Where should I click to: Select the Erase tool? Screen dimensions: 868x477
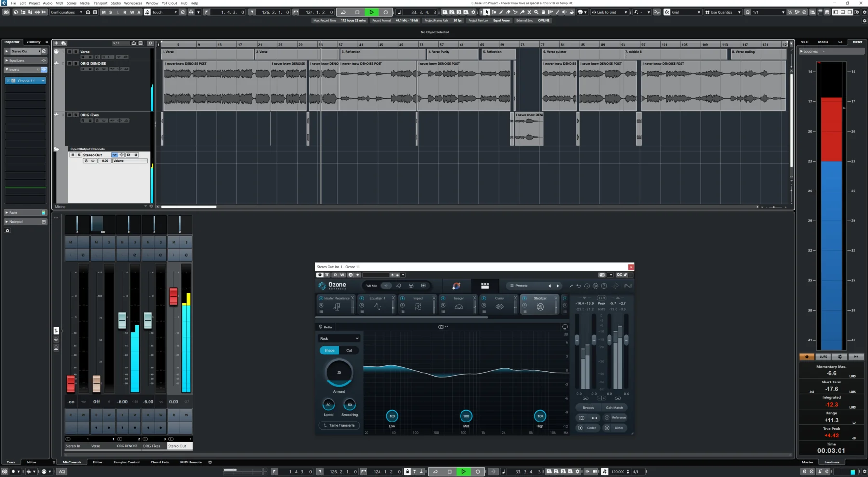coord(508,12)
